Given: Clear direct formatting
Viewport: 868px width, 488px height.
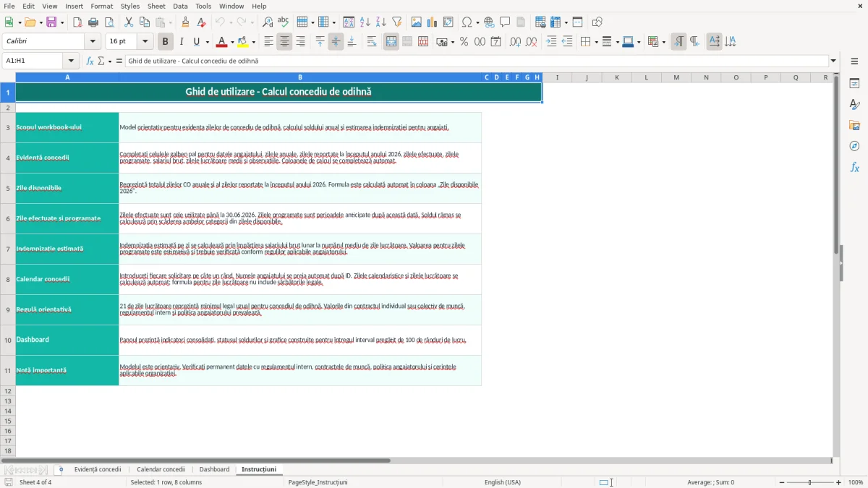Looking at the screenshot, I should [202, 22].
